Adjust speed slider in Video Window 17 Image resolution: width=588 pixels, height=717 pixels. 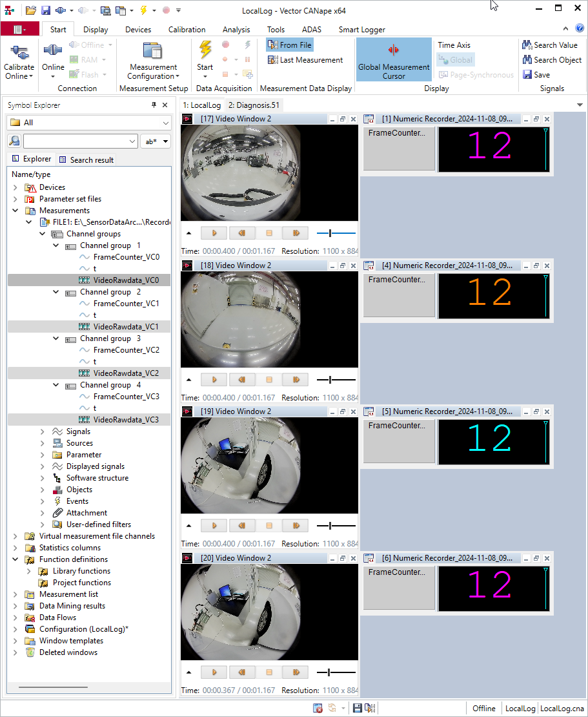point(330,233)
